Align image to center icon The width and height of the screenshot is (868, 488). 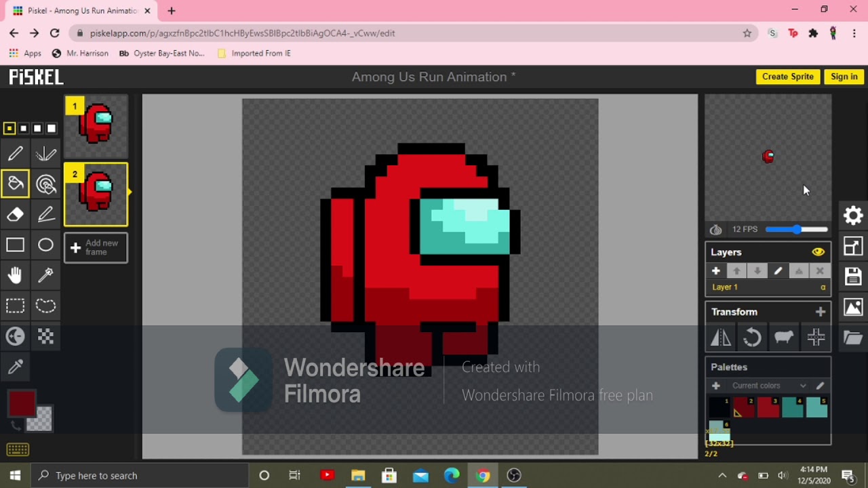coord(816,338)
